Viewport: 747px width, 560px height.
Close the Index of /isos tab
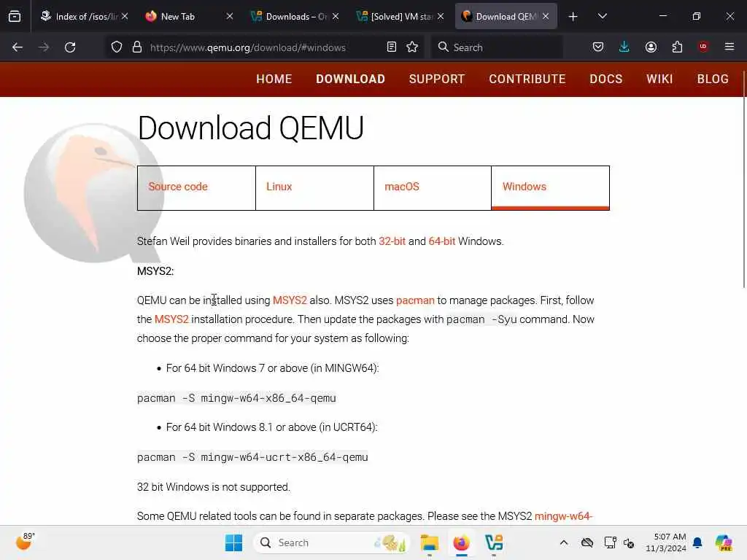click(x=125, y=16)
